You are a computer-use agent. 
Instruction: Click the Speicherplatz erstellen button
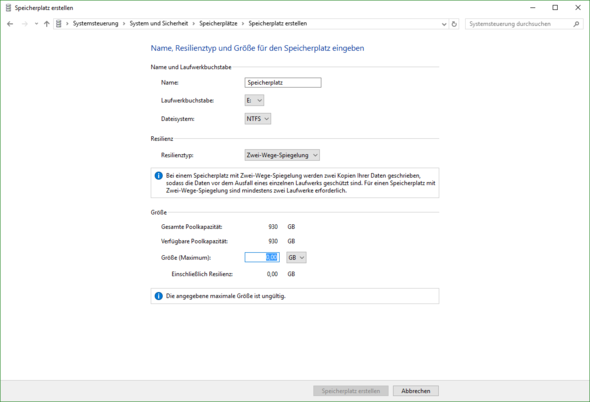point(351,391)
